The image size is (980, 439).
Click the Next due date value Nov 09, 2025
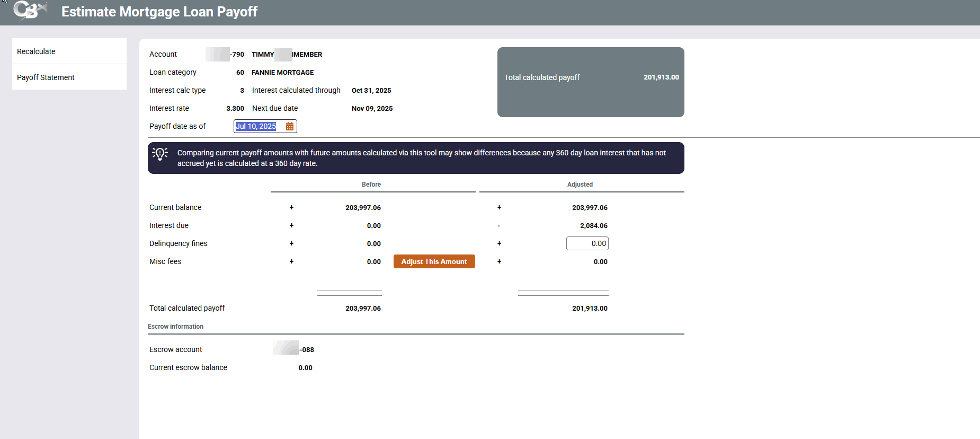pyautogui.click(x=372, y=109)
